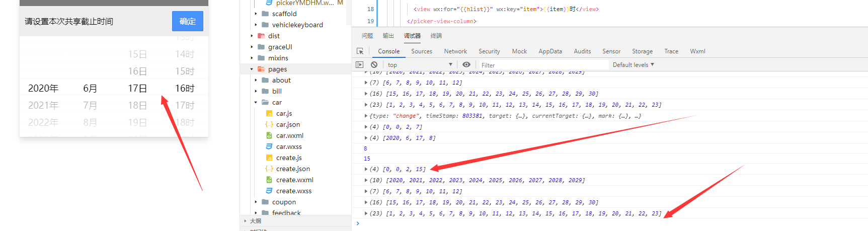Select 18日 in the day picker column
Viewport: 868px width, 231px height.
coord(137,105)
